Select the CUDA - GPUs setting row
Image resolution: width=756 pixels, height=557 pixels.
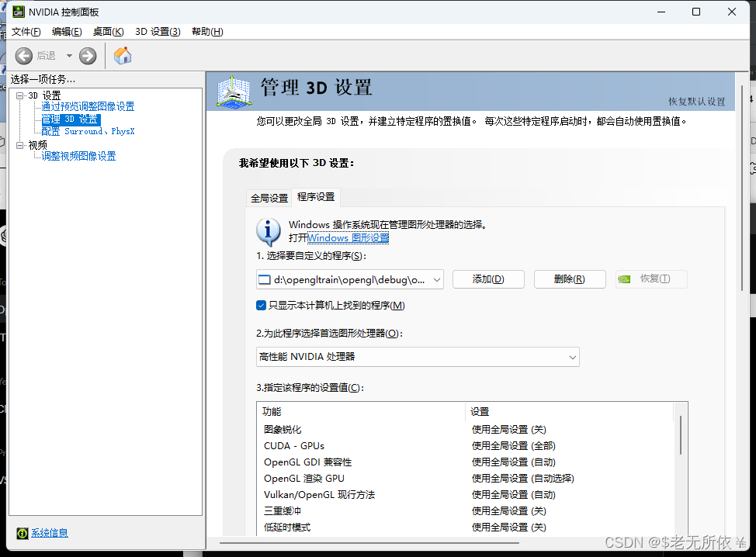click(x=465, y=446)
